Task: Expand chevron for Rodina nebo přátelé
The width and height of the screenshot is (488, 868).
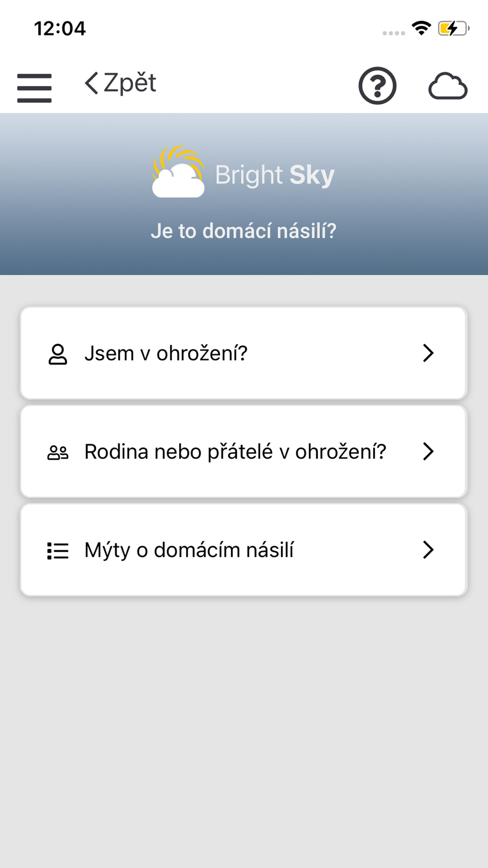Action: 428,452
